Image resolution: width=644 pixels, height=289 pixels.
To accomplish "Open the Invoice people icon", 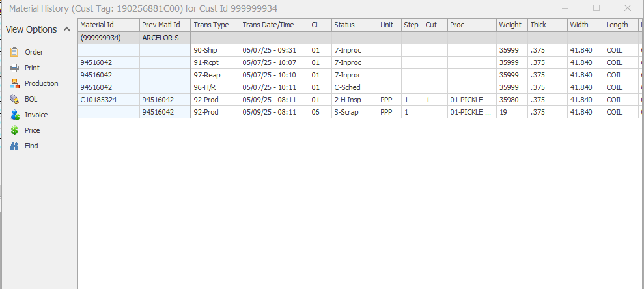I will [14, 115].
